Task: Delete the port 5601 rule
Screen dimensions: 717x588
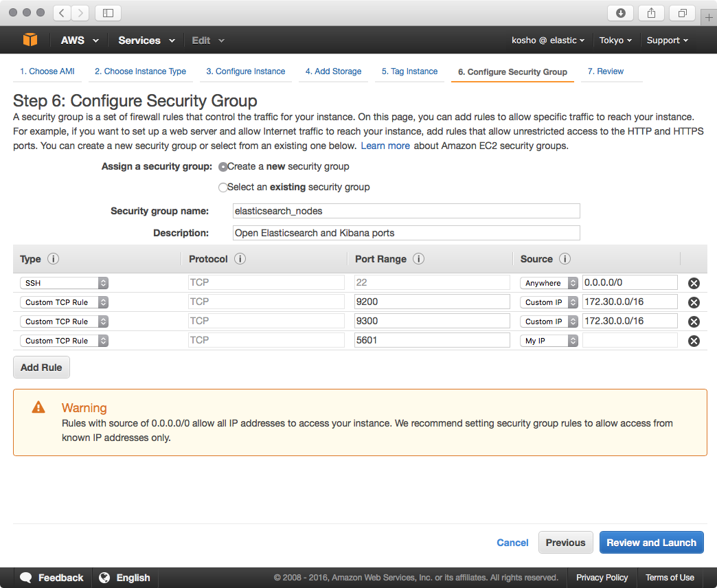Action: (694, 341)
